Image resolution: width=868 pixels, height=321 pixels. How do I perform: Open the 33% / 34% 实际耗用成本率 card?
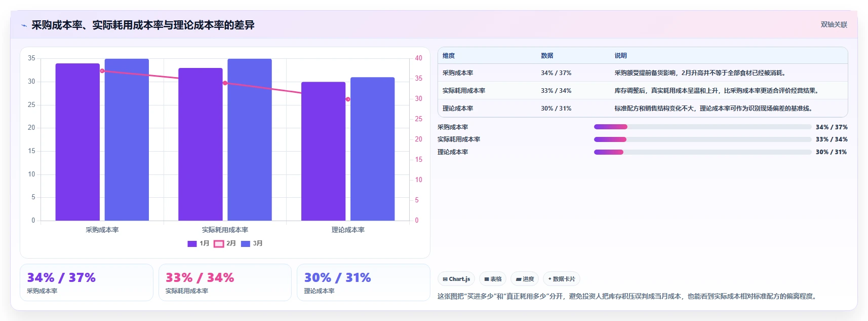pyautogui.click(x=225, y=282)
